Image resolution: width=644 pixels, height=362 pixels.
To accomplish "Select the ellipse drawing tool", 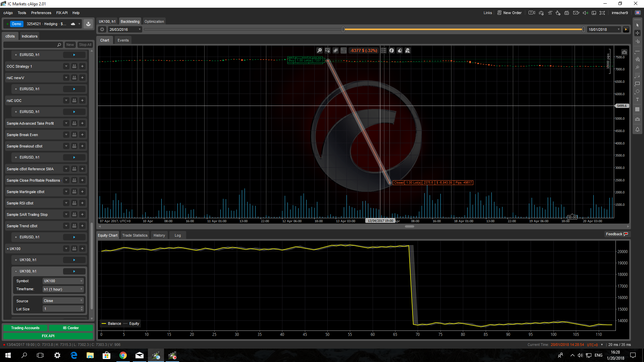I will 637,92.
